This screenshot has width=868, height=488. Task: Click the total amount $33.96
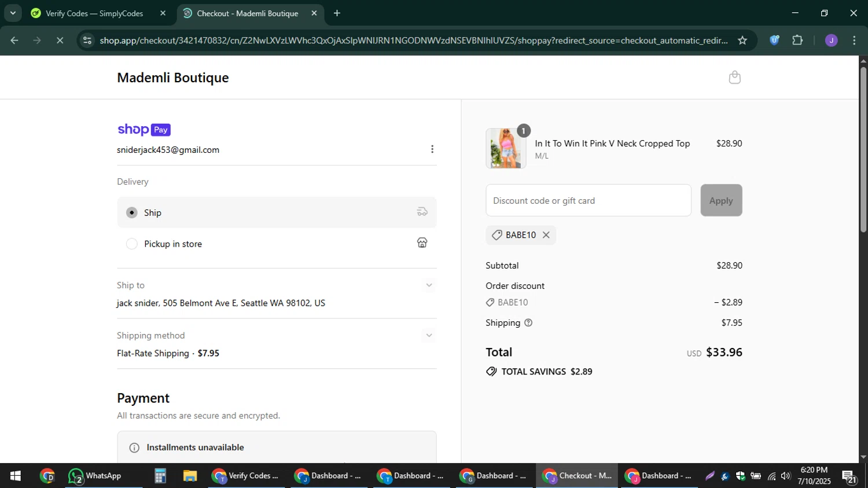pyautogui.click(x=724, y=352)
